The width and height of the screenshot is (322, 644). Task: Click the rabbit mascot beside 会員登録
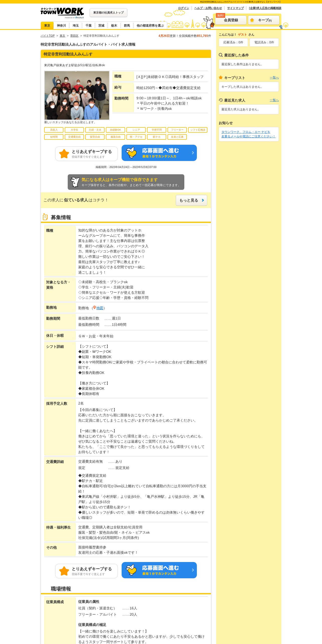click(x=209, y=22)
